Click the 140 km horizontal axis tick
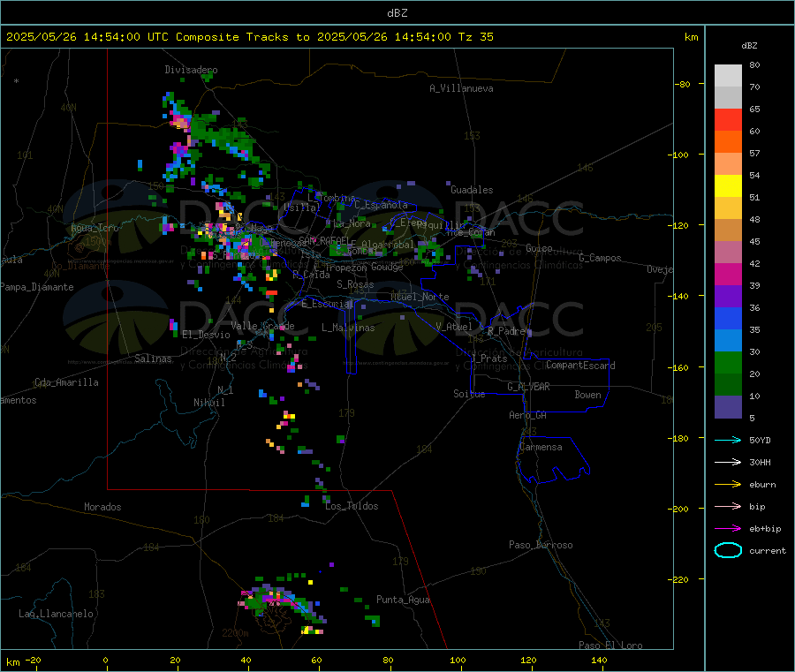This screenshot has height=672, width=795. 599,660
